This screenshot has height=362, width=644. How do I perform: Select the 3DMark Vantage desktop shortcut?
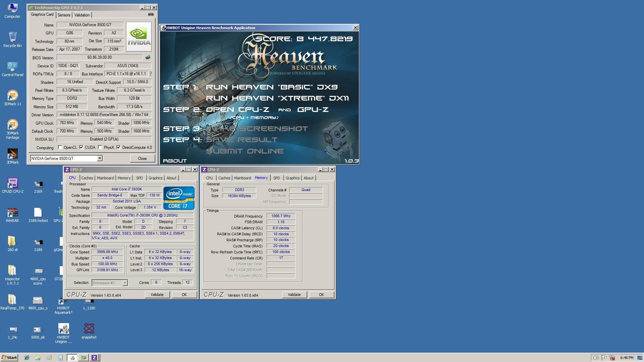pyautogui.click(x=12, y=129)
